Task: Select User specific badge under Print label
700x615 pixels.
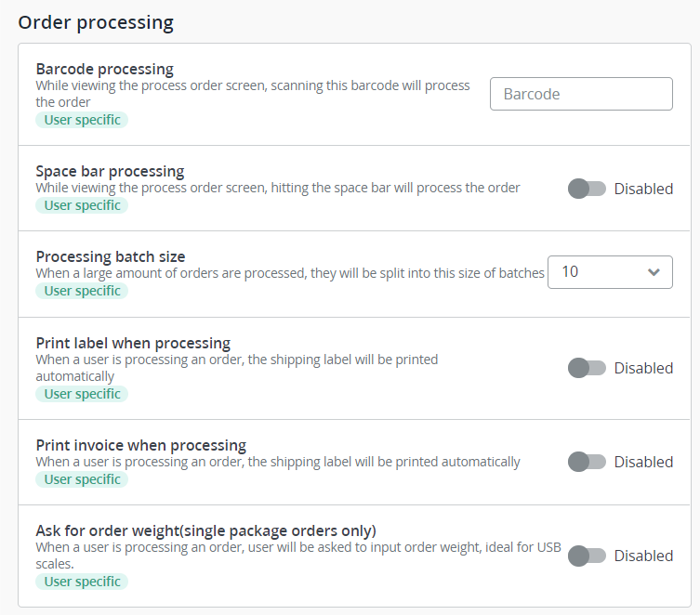Action: pos(82,394)
